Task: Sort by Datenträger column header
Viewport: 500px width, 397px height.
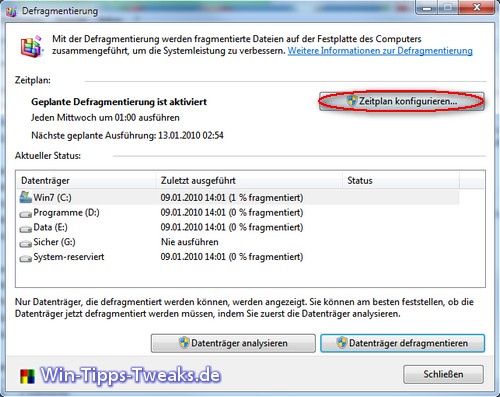Action: (x=86, y=181)
